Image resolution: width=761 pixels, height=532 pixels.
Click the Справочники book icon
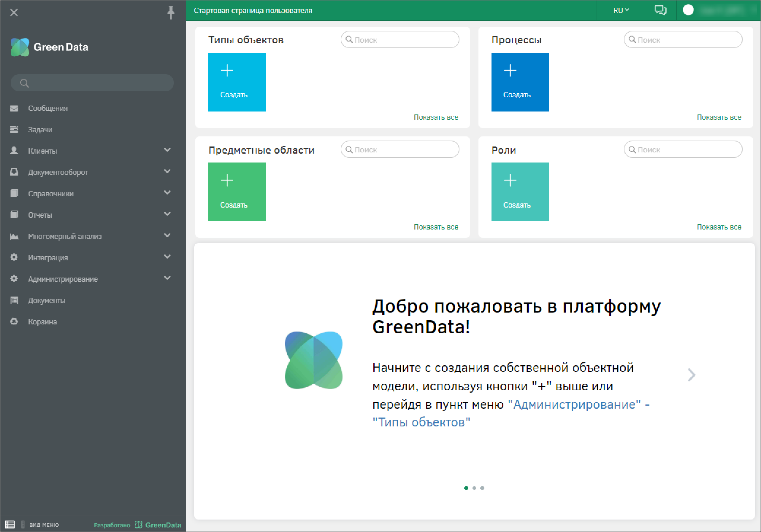(14, 193)
